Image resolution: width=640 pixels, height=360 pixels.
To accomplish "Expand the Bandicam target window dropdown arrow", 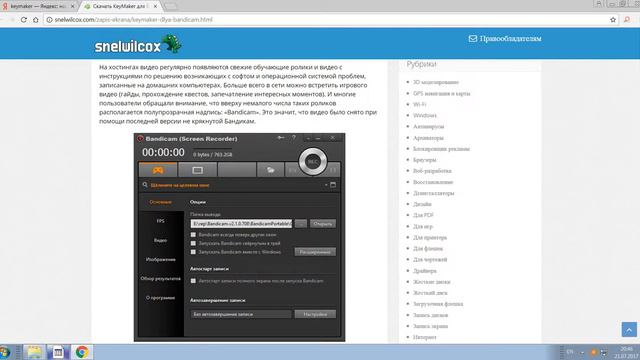I will [x=326, y=185].
